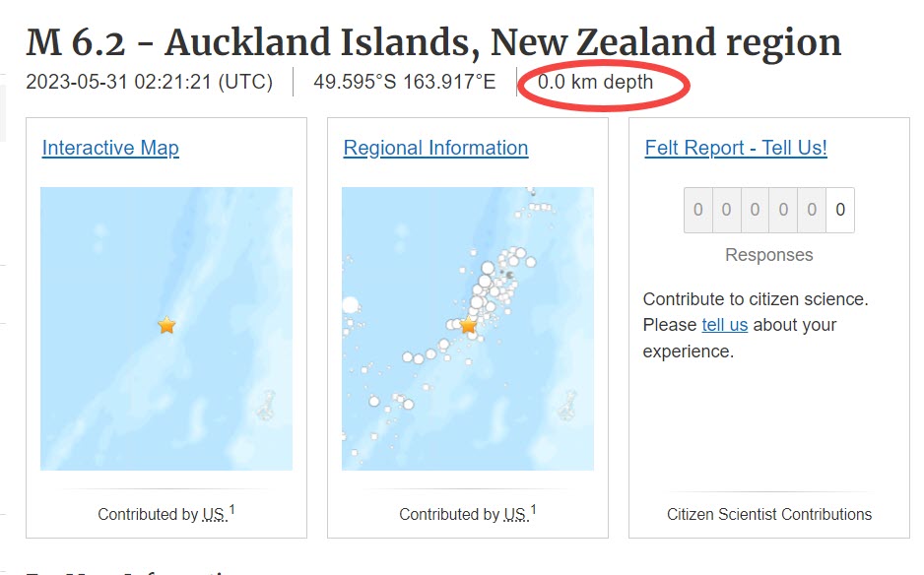Click footnote 1 beside Interactive Map contributor
The height and width of the screenshot is (575, 924).
point(232,509)
